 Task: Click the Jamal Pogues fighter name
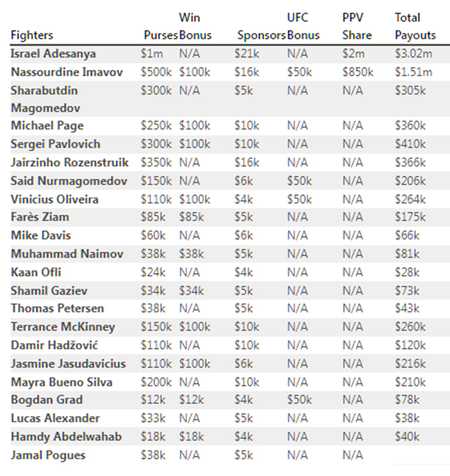48,455
